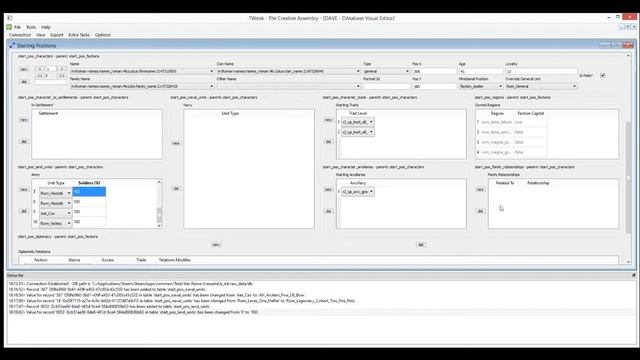The height and width of the screenshot is (360, 640).
Task: Click the Age input field
Action: coord(480,71)
